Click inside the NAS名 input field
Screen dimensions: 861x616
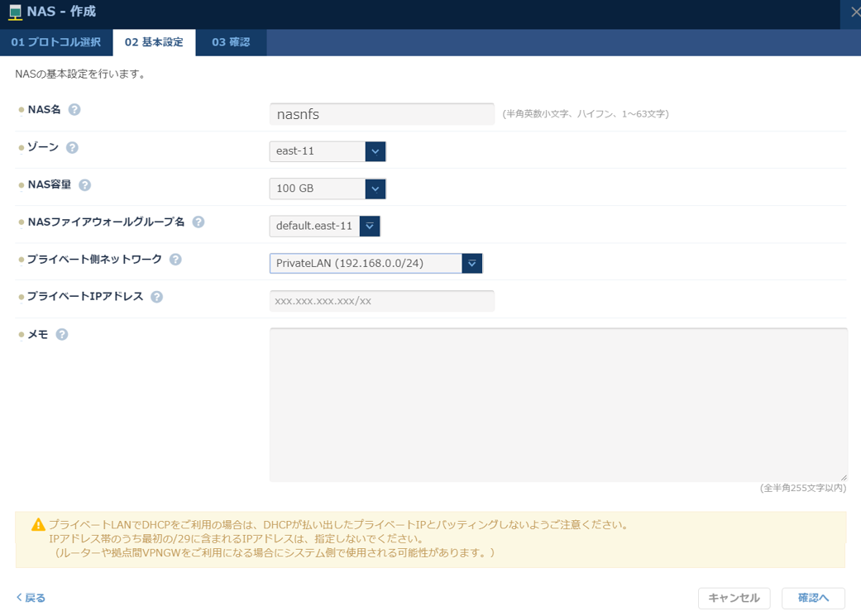[x=380, y=113]
